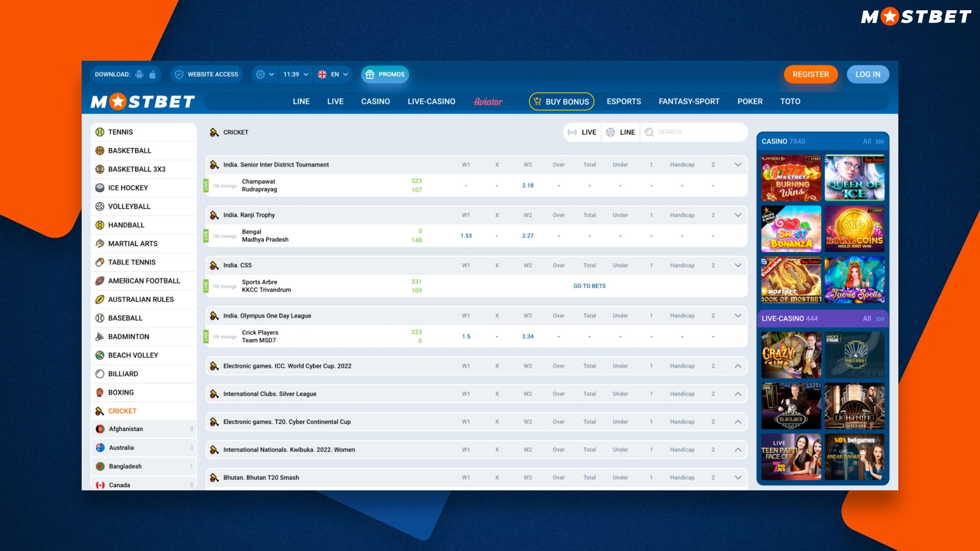Open the Sweet Bonanza game thumbnail
This screenshot has width=980, height=551.
(x=791, y=229)
